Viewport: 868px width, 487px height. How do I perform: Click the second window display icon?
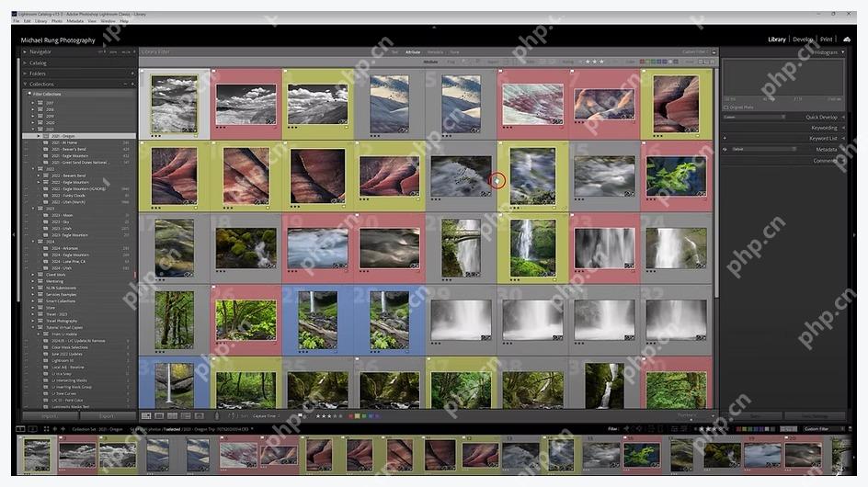pos(33,429)
